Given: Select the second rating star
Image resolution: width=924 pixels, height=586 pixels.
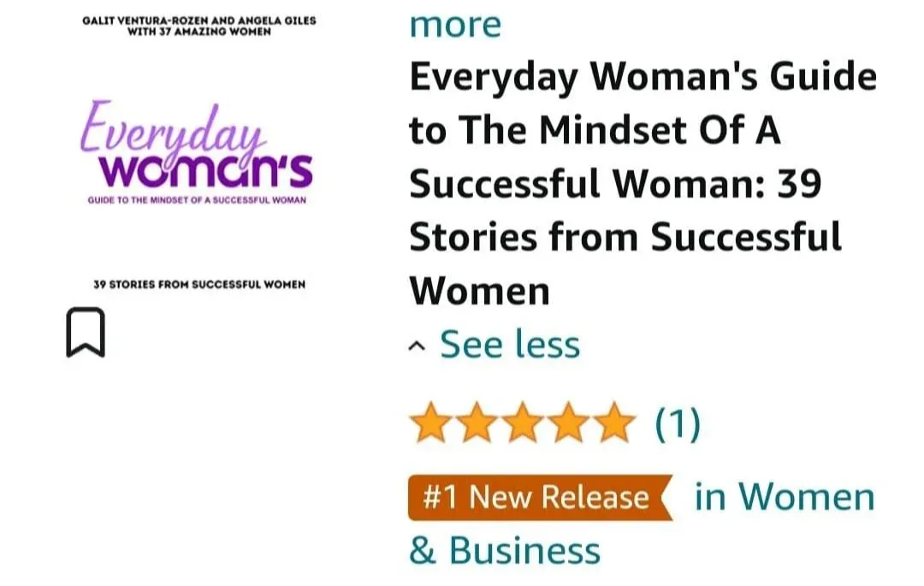Looking at the screenshot, I should (477, 423).
